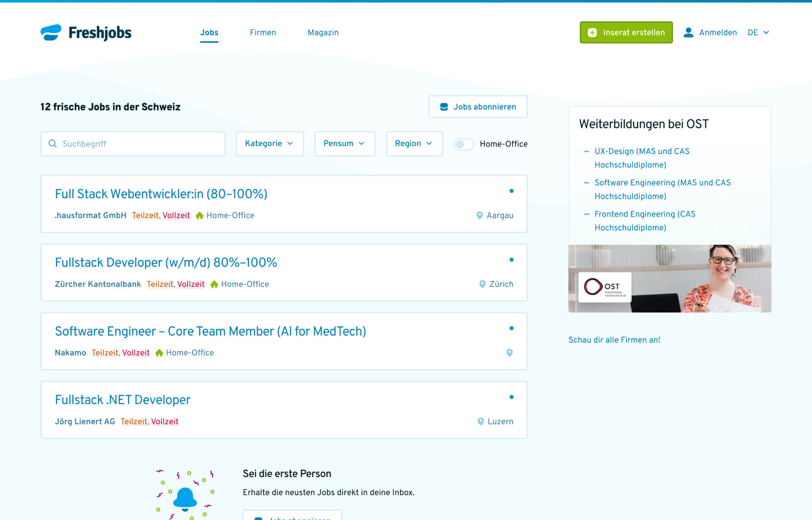
Task: Expand the DE language selector
Action: (758, 32)
